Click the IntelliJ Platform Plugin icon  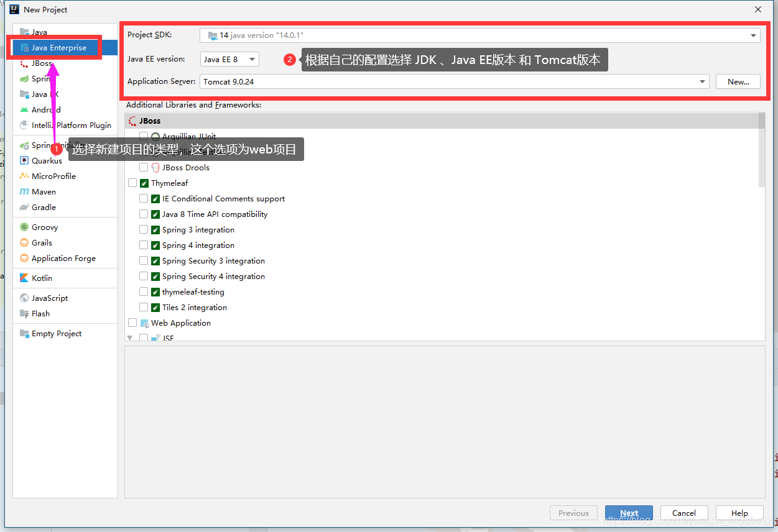click(x=24, y=126)
